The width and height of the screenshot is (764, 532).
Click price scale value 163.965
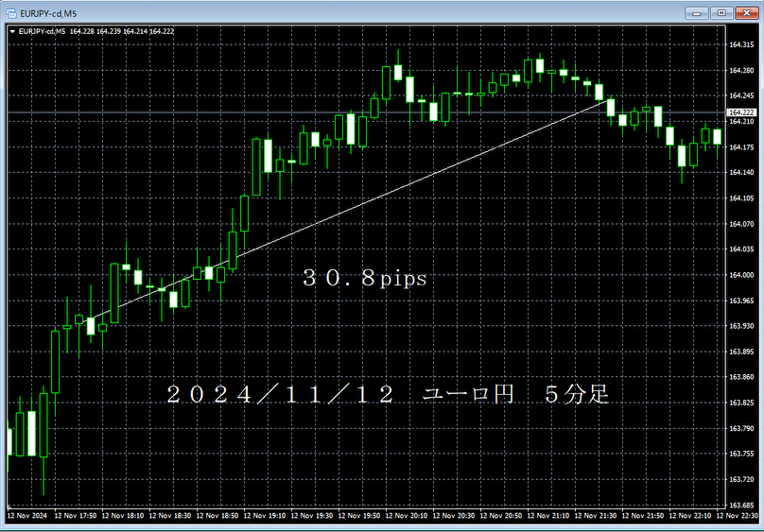(741, 300)
